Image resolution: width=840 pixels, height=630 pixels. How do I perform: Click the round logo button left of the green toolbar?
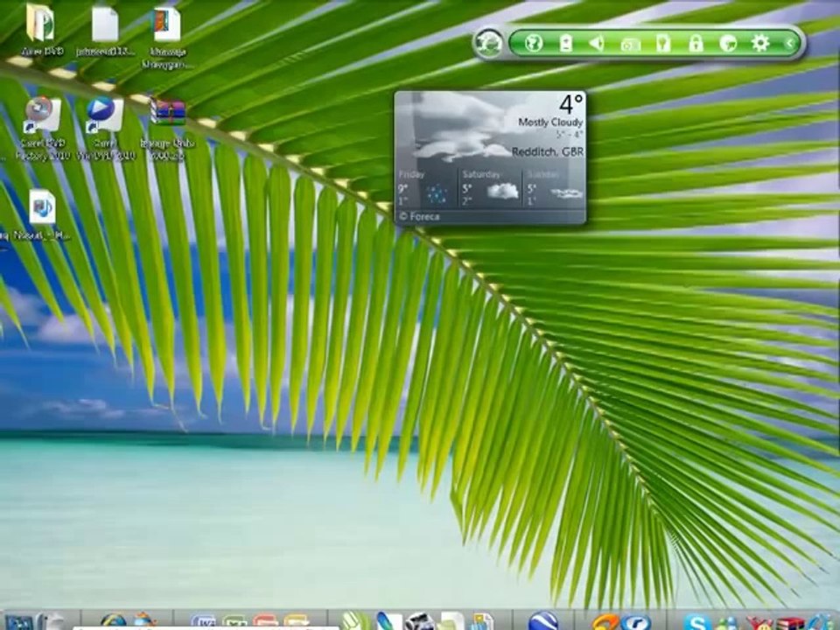pyautogui.click(x=489, y=44)
